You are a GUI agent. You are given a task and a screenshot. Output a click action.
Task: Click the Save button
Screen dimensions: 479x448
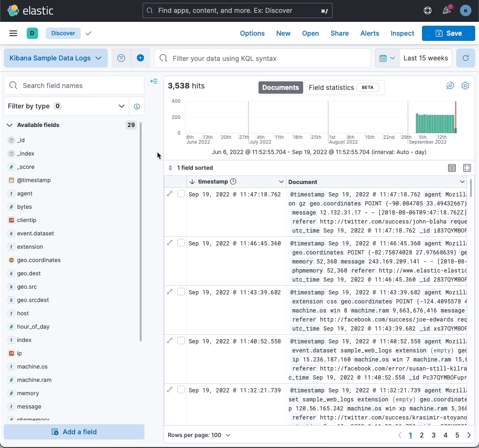click(449, 33)
